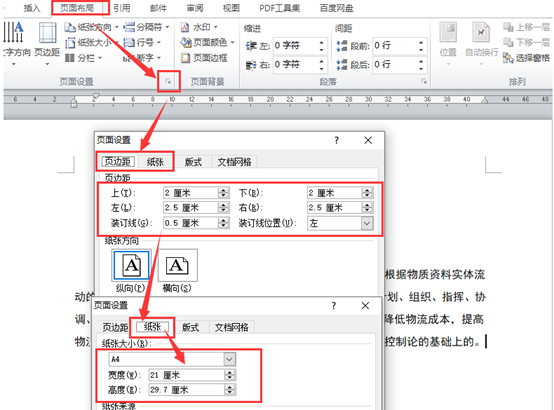Open 页面颜色 page color picker
The width and height of the screenshot is (554, 410).
point(207,42)
